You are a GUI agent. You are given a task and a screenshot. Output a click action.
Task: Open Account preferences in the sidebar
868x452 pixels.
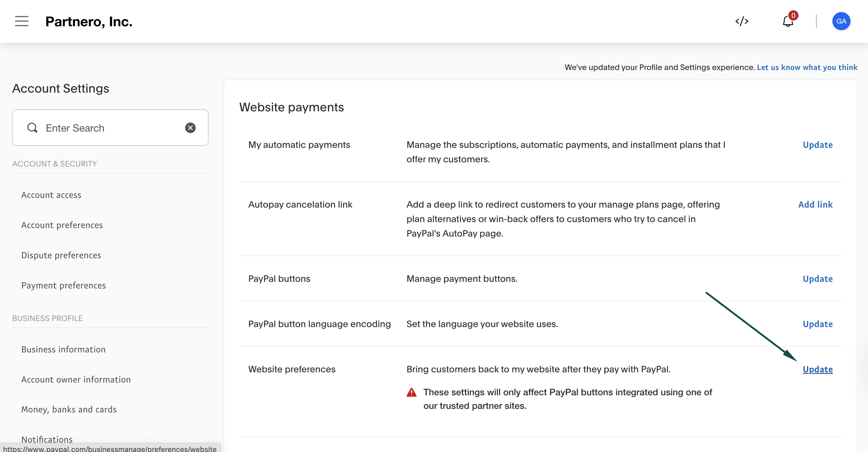[62, 225]
